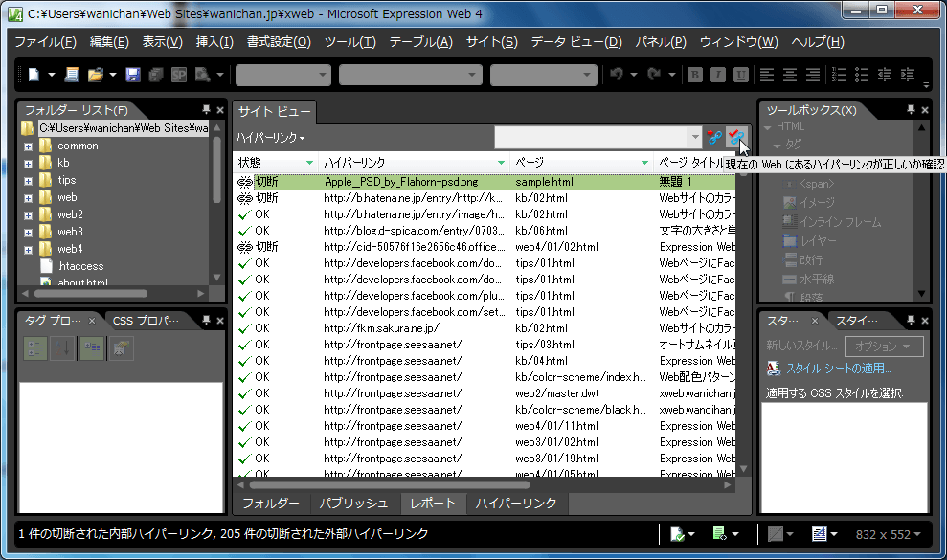Click the increase indent toolbar icon
Screen dimensions: 947x560
click(908, 75)
